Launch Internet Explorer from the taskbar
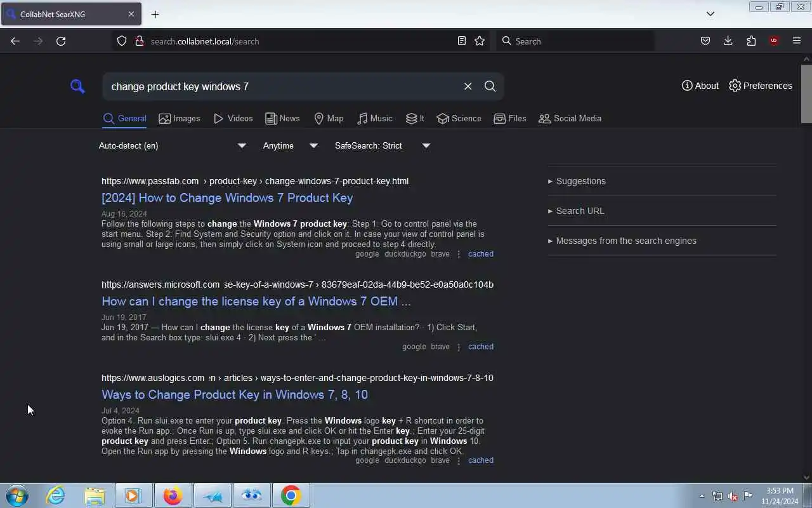 56,495
